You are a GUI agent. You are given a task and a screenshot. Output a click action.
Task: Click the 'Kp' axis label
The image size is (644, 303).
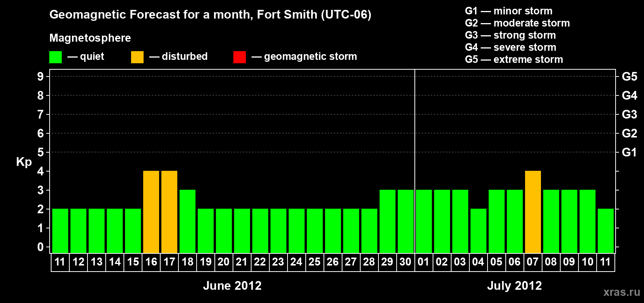tap(24, 162)
